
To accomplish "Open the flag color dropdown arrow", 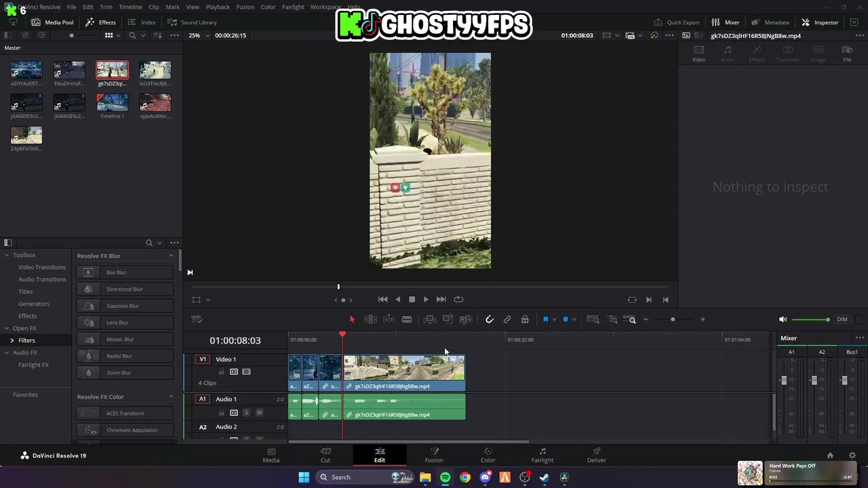I will point(554,319).
